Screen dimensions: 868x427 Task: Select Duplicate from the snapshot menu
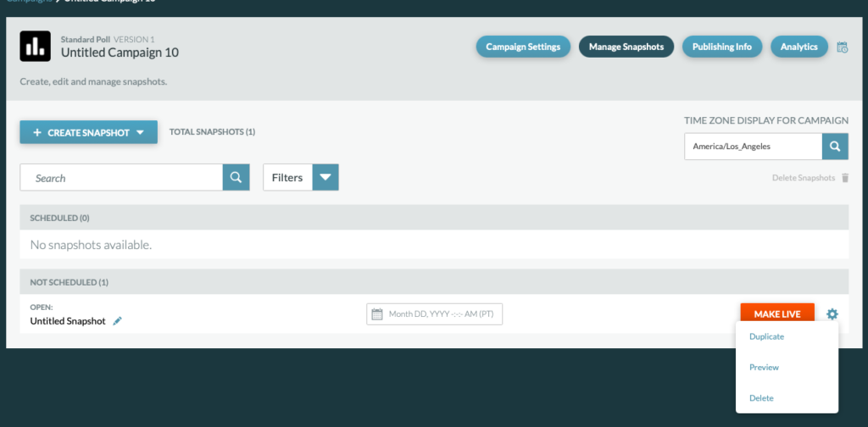click(766, 336)
